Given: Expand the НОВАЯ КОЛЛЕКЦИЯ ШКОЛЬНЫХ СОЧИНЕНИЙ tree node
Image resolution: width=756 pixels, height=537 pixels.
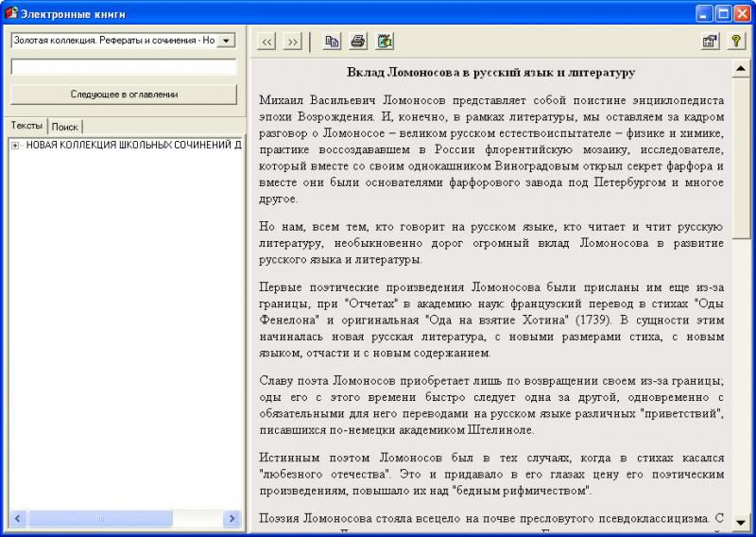Looking at the screenshot, I should pyautogui.click(x=15, y=146).
